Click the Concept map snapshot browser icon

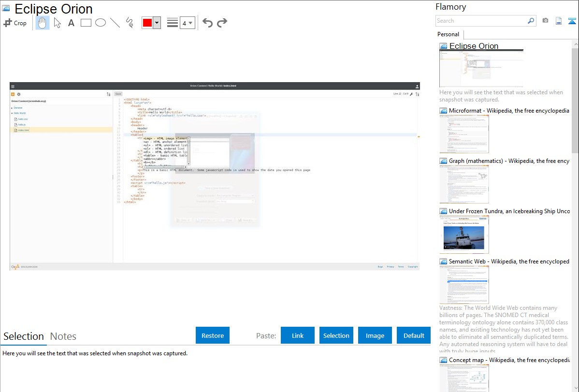[x=443, y=360]
